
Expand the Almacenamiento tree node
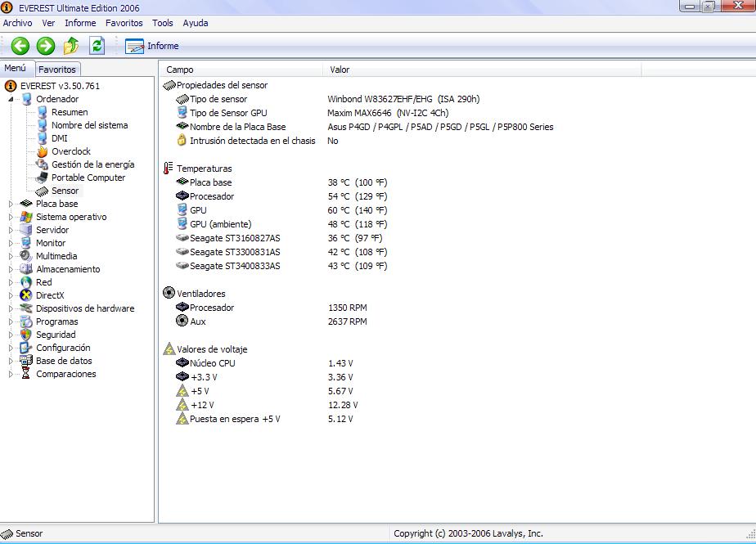(11, 269)
